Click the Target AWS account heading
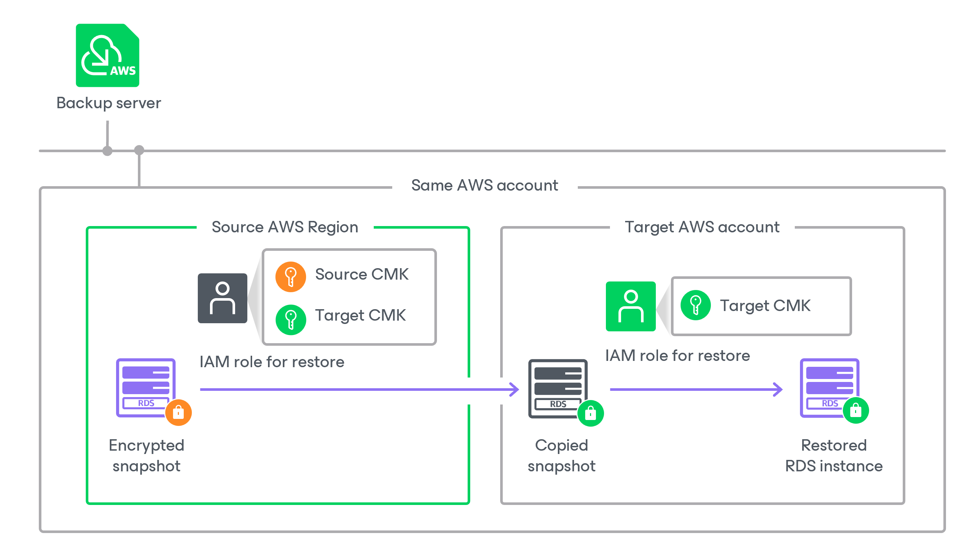Image resolution: width=980 pixels, height=560 pixels. (x=702, y=227)
